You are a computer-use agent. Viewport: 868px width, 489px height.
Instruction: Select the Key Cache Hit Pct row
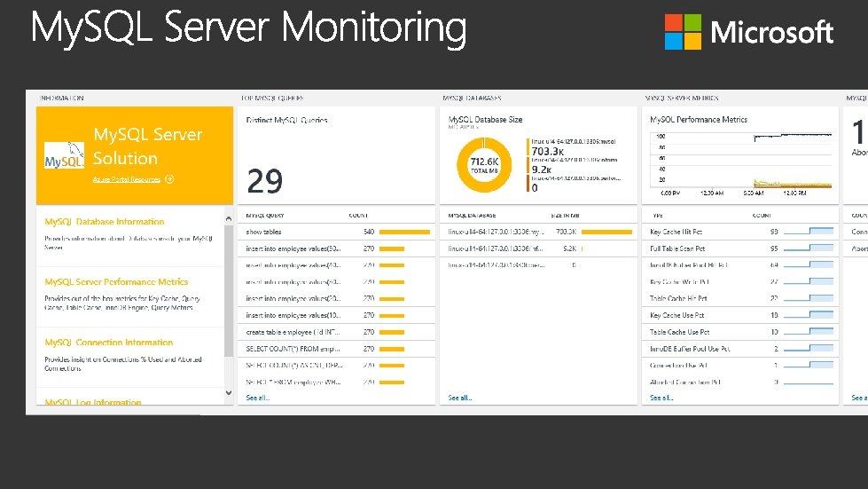tap(740, 232)
